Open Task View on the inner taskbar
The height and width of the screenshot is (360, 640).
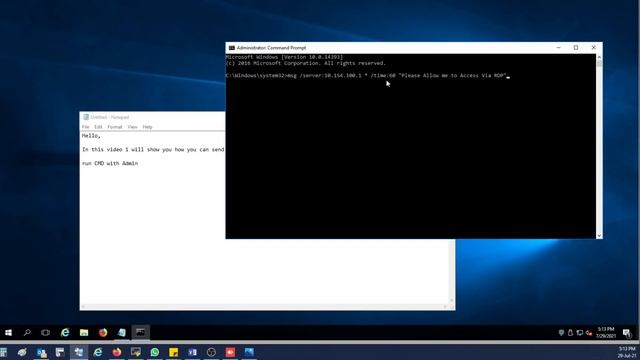[x=45, y=333]
